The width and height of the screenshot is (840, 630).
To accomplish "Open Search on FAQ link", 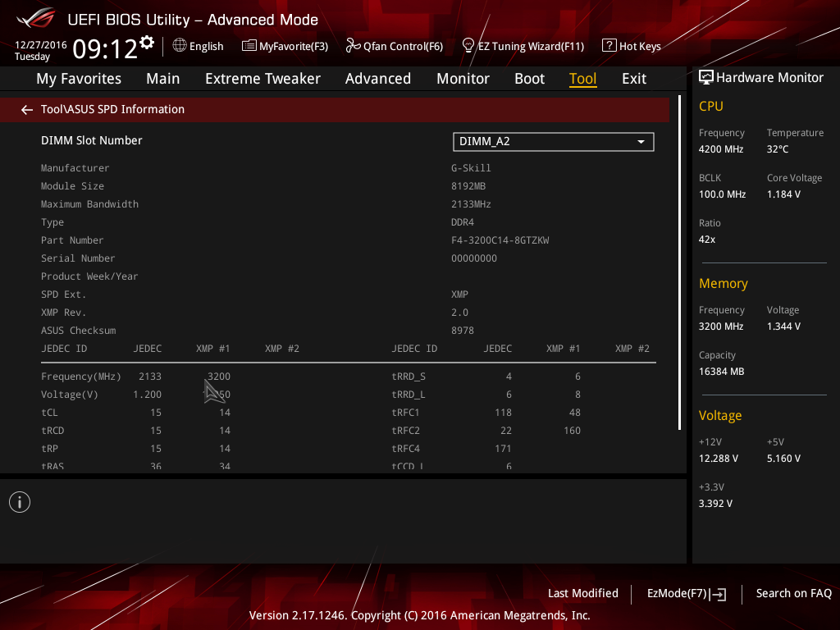I will coord(793,594).
